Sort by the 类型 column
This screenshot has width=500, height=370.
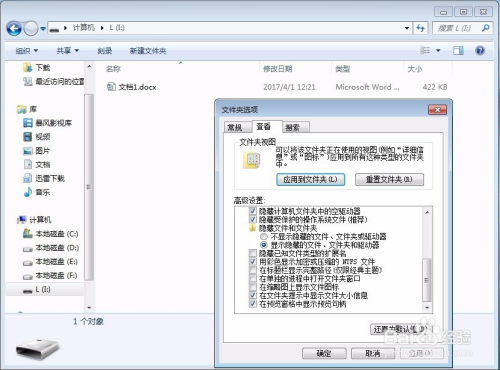tap(343, 69)
